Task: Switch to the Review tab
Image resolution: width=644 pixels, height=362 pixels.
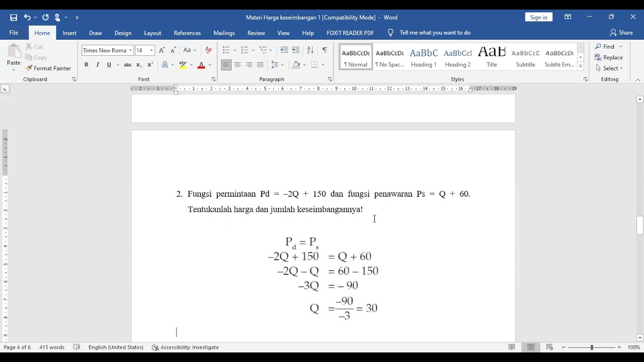Action: [256, 33]
